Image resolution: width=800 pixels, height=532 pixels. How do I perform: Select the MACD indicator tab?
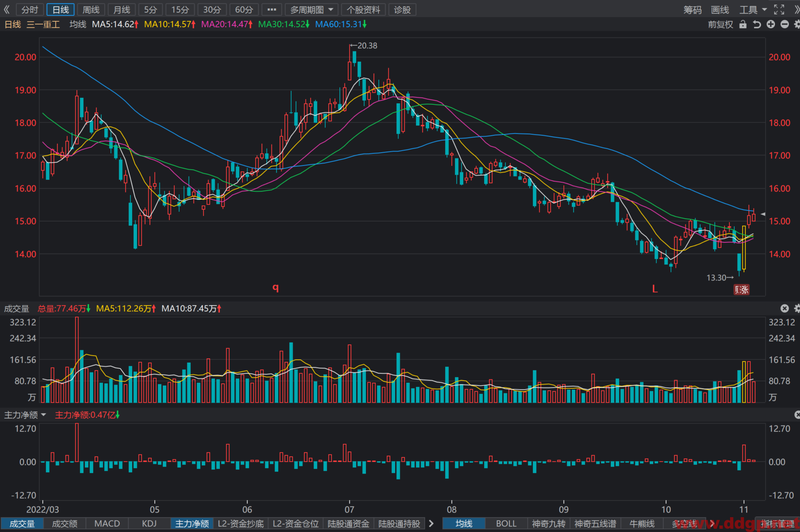107,524
